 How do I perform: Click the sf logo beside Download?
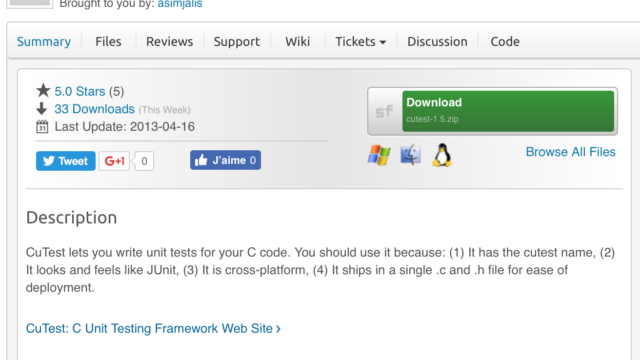pyautogui.click(x=384, y=111)
